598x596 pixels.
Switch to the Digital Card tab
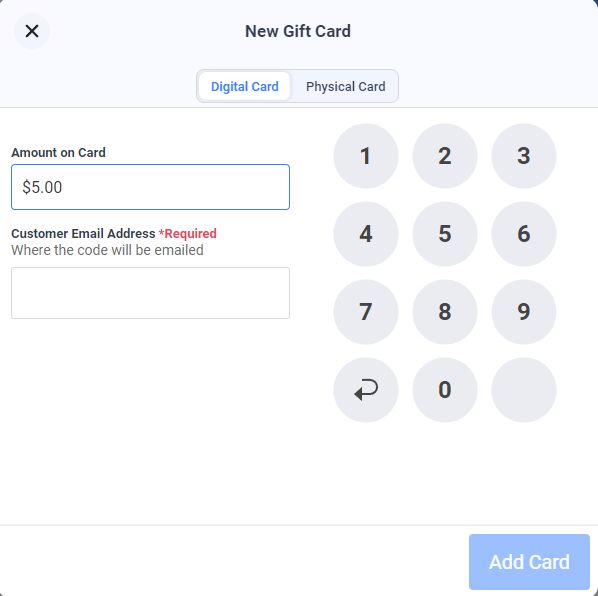click(x=244, y=86)
